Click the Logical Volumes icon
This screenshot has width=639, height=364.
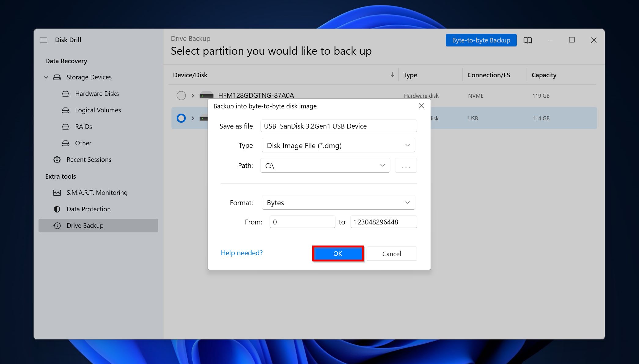click(65, 110)
